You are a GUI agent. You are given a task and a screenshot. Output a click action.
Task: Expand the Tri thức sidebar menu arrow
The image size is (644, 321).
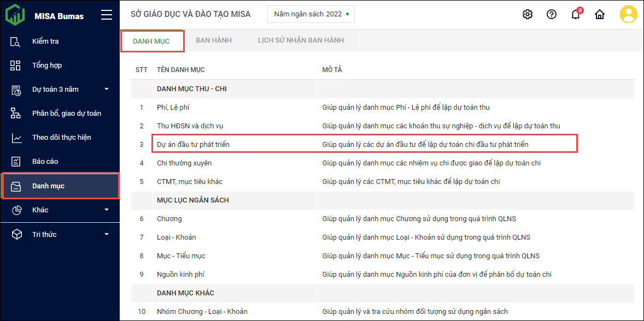[x=107, y=234]
